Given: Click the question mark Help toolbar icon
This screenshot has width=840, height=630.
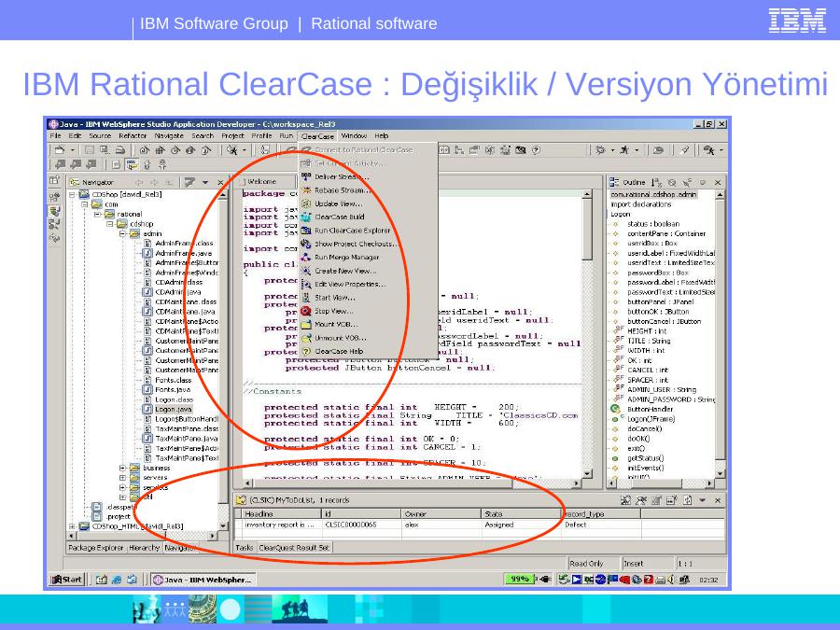Looking at the screenshot, I should pos(536,150).
